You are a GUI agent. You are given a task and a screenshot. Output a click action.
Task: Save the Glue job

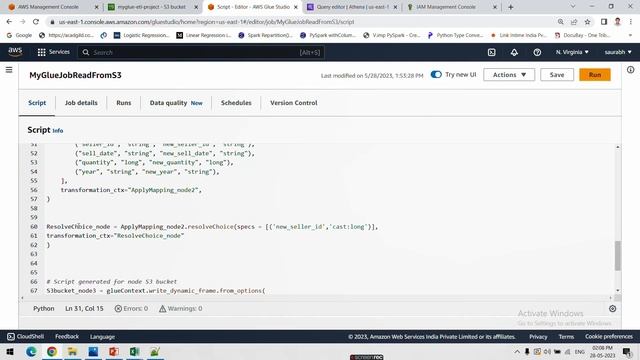(557, 75)
